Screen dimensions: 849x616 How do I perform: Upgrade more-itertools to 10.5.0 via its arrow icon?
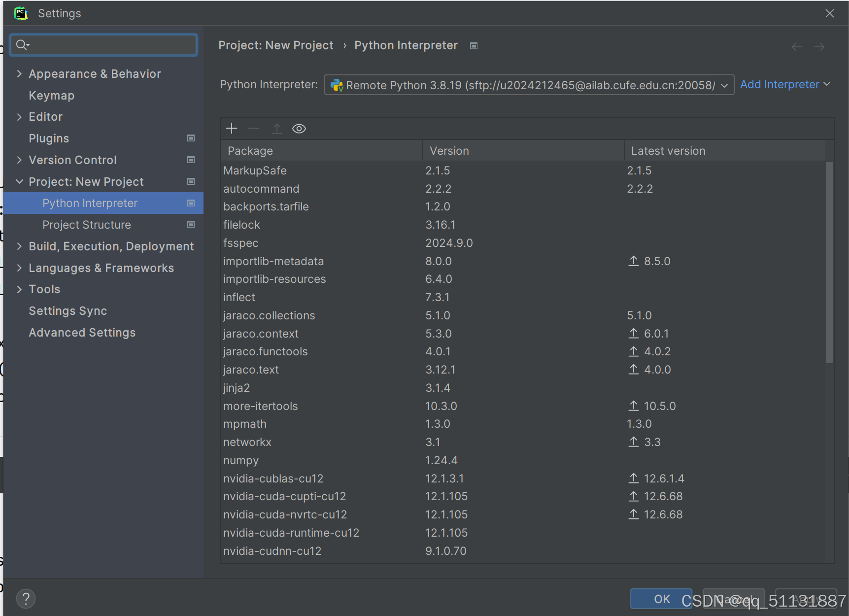[x=634, y=406]
